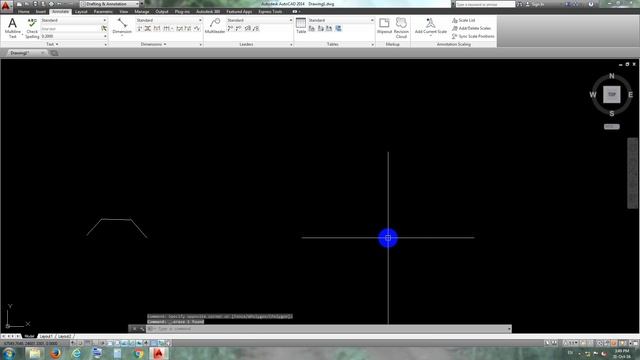Click Add Current Scale button

coord(430,26)
